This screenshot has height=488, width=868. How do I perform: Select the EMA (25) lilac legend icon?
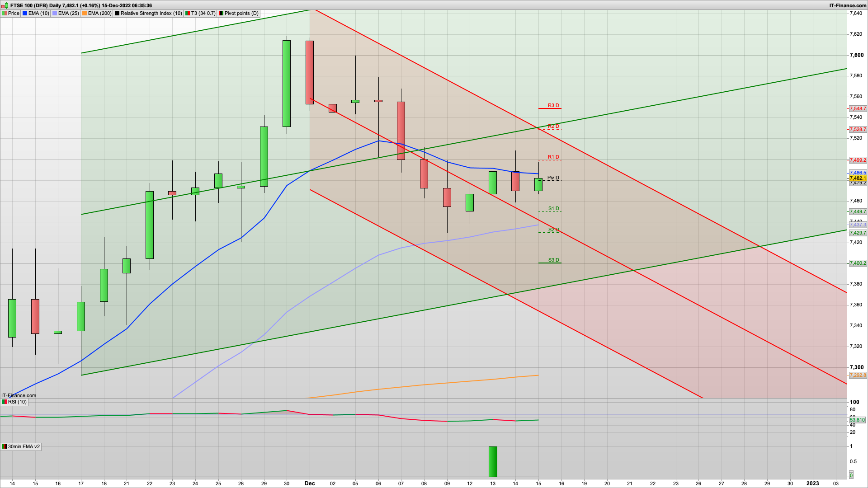tap(54, 13)
